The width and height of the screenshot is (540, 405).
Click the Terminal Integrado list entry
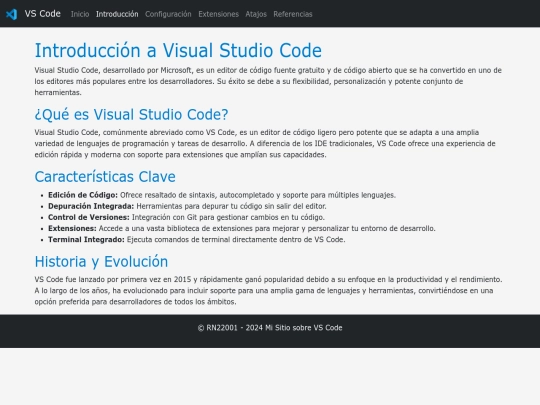coord(197,239)
